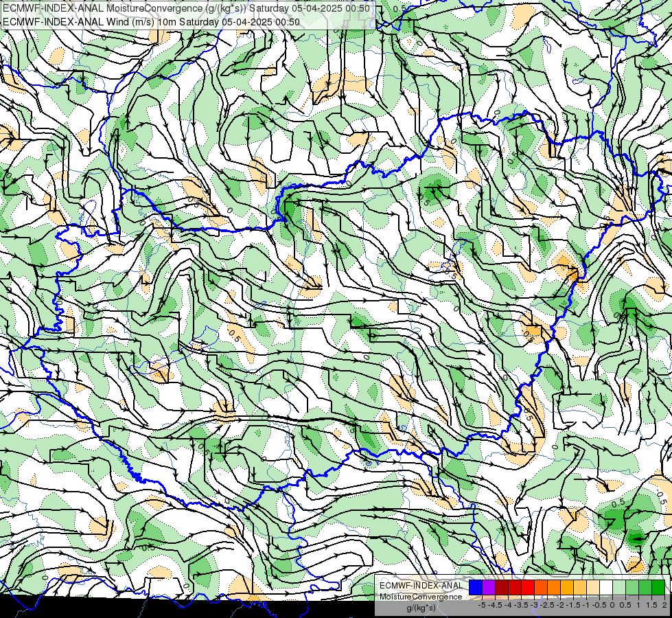Image resolution: width=672 pixels, height=618 pixels.
Task: Click the g/(kg*s) unit label in the legend
Action: [x=421, y=608]
